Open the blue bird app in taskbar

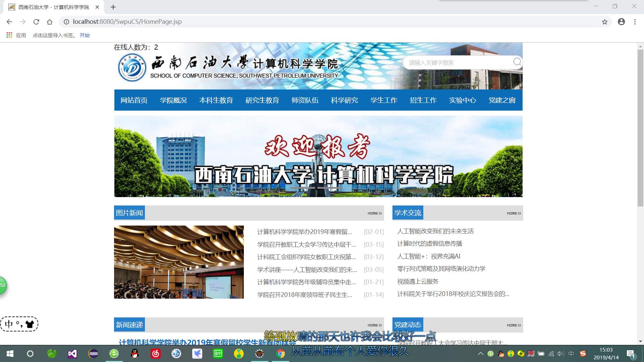197,354
